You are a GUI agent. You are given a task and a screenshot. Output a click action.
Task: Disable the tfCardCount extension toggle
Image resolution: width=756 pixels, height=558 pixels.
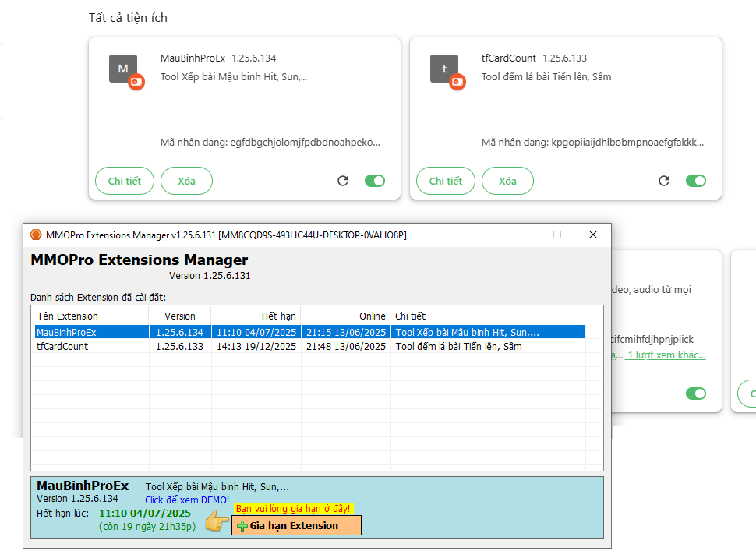(x=696, y=181)
